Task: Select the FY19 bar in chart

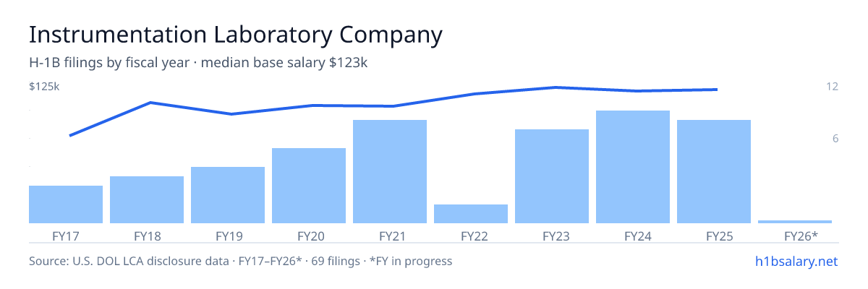Action: click(x=228, y=195)
